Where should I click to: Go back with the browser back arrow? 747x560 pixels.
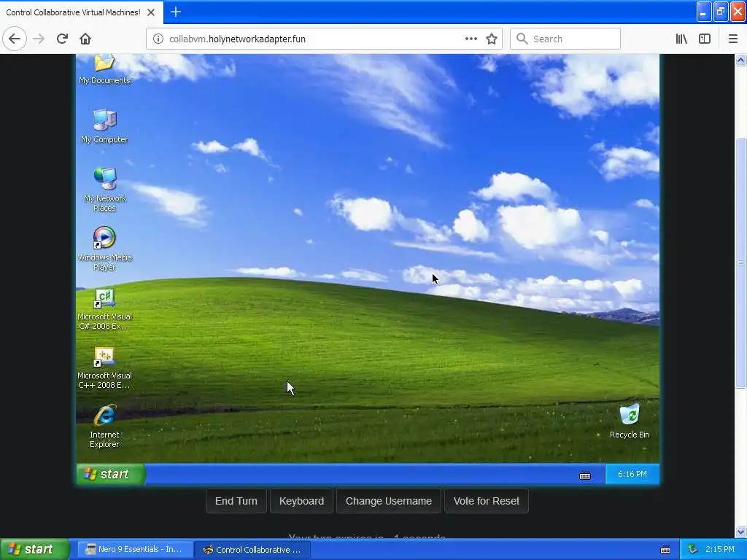[x=15, y=39]
